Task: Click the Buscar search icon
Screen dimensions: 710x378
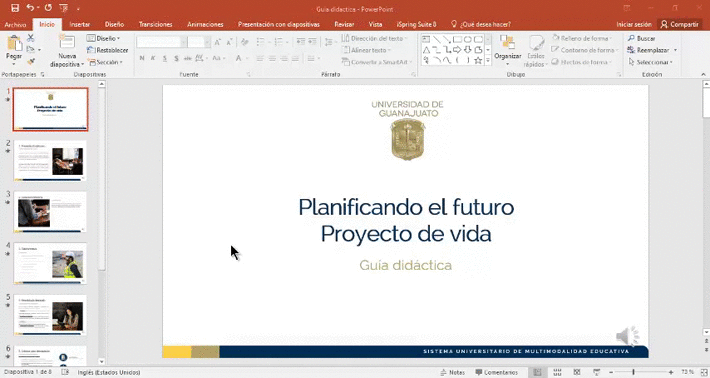Action: tap(631, 38)
